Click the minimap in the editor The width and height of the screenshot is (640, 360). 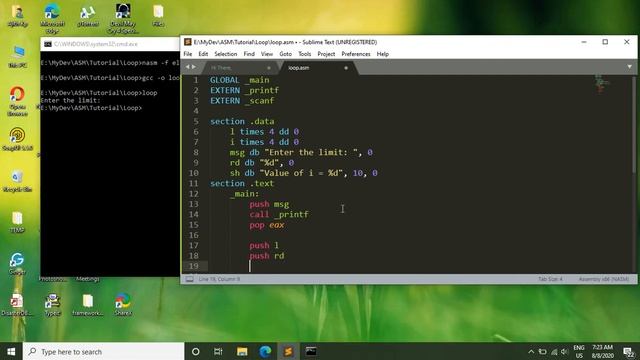[x=601, y=83]
